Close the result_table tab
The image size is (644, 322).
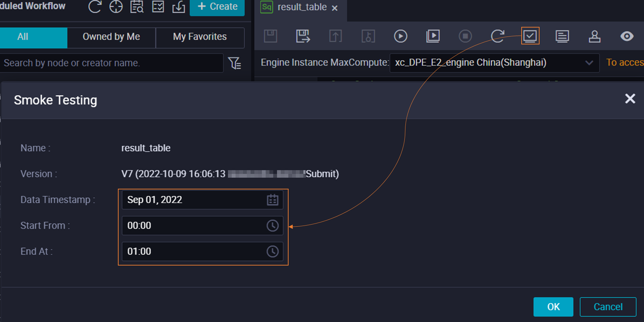pyautogui.click(x=334, y=8)
